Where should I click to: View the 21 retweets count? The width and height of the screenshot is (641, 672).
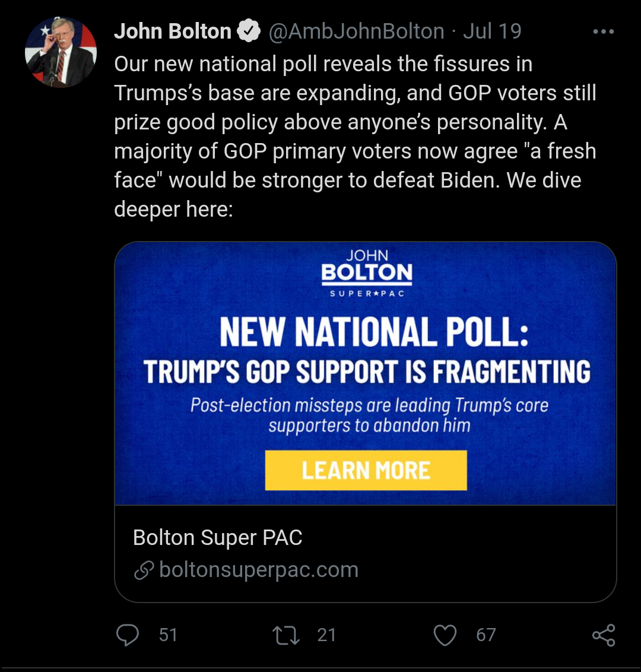click(x=326, y=635)
